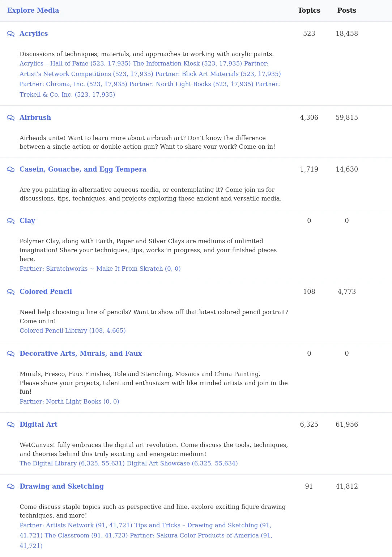The width and height of the screenshot is (392, 557).
Task: Click the forum icon next to Airbrush
Action: (x=11, y=118)
